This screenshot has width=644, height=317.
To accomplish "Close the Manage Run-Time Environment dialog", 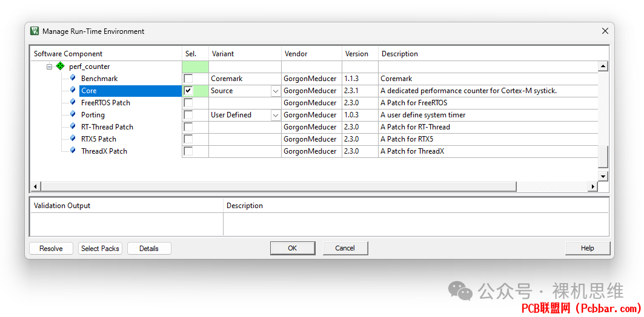I will 605,31.
